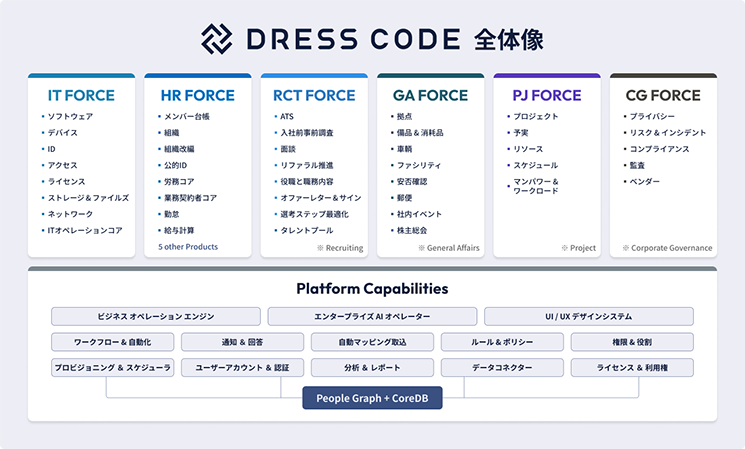This screenshot has height=449, width=745.
Task: Click リソース under PJ FORCE
Action: coord(528,149)
